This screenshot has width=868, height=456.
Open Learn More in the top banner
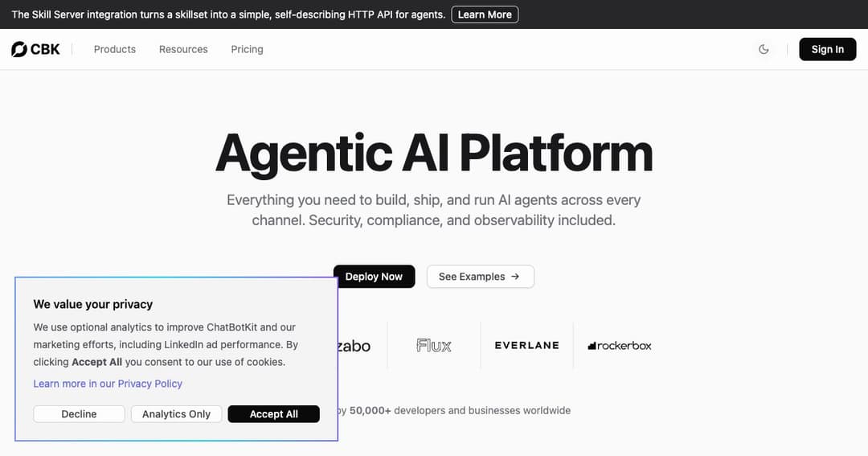click(485, 14)
